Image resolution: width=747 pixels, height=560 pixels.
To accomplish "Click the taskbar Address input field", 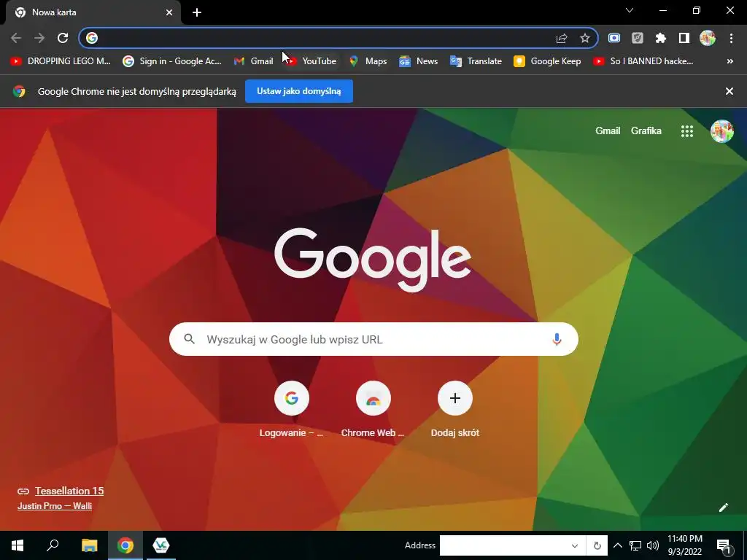I will click(x=504, y=545).
